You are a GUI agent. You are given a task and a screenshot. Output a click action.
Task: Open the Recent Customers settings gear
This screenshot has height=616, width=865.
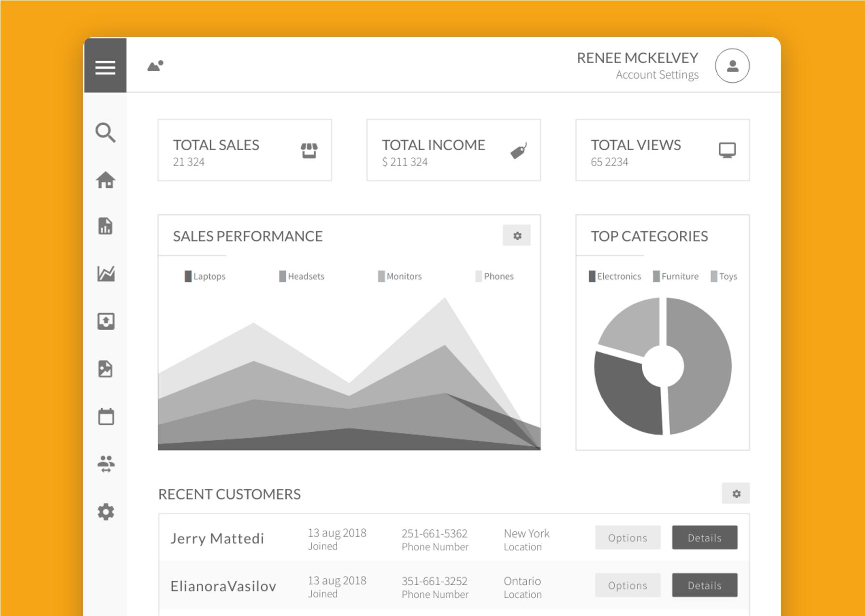click(736, 493)
